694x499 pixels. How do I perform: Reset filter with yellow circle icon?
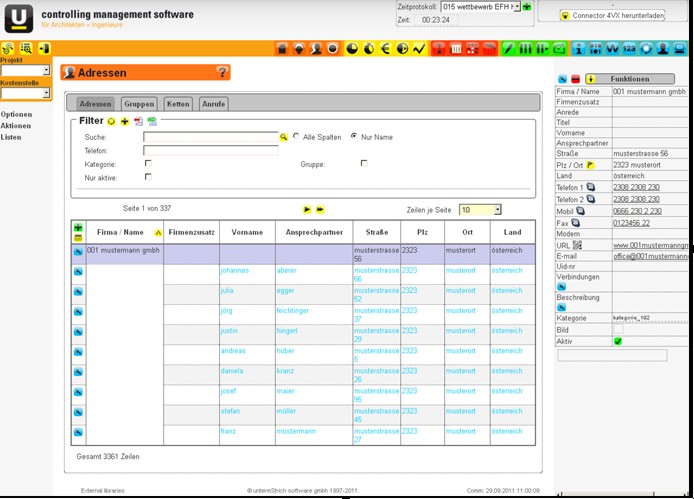point(111,121)
